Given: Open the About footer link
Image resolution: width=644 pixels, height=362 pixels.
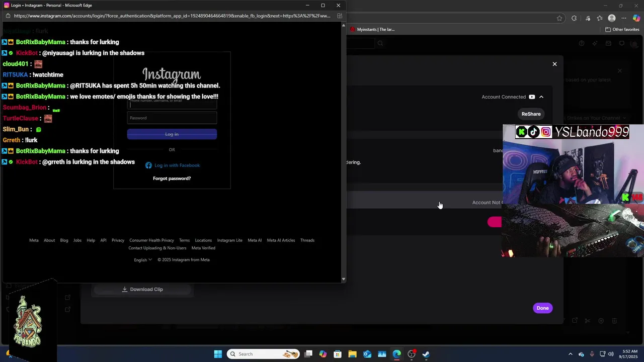Looking at the screenshot, I should [49, 240].
